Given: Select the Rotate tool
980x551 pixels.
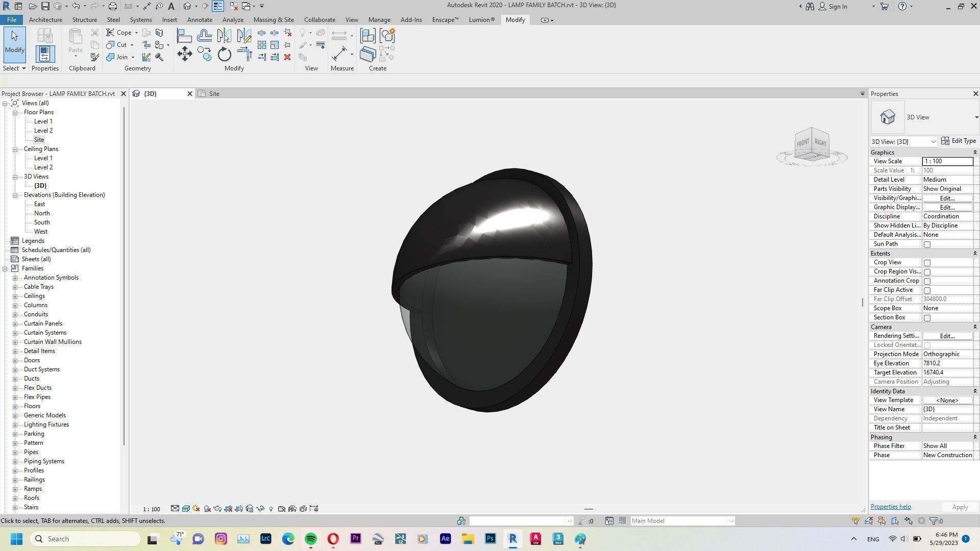Looking at the screenshot, I should tap(224, 55).
